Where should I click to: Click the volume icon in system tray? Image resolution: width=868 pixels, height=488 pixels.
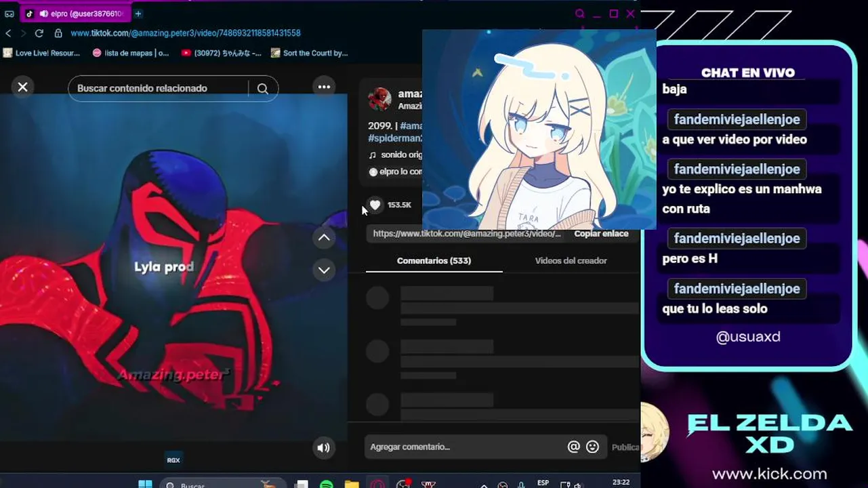pos(577,485)
